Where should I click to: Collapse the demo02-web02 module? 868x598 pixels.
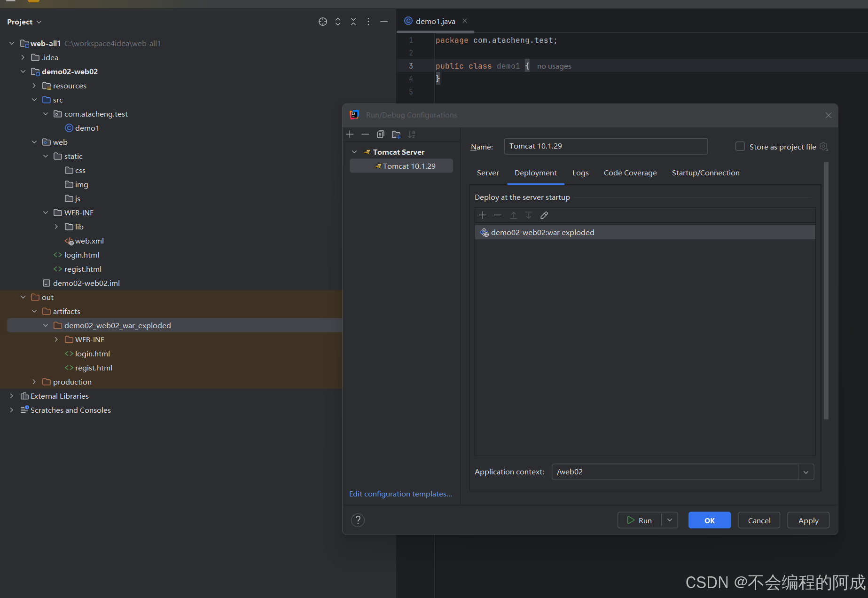pyautogui.click(x=23, y=71)
